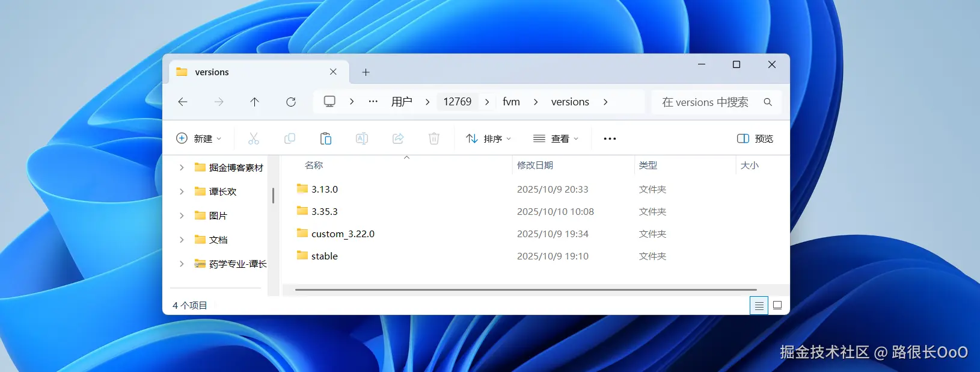Viewport: 980px width, 372px height.
Task: Open the See more (…) toolbar menu
Action: (x=610, y=138)
